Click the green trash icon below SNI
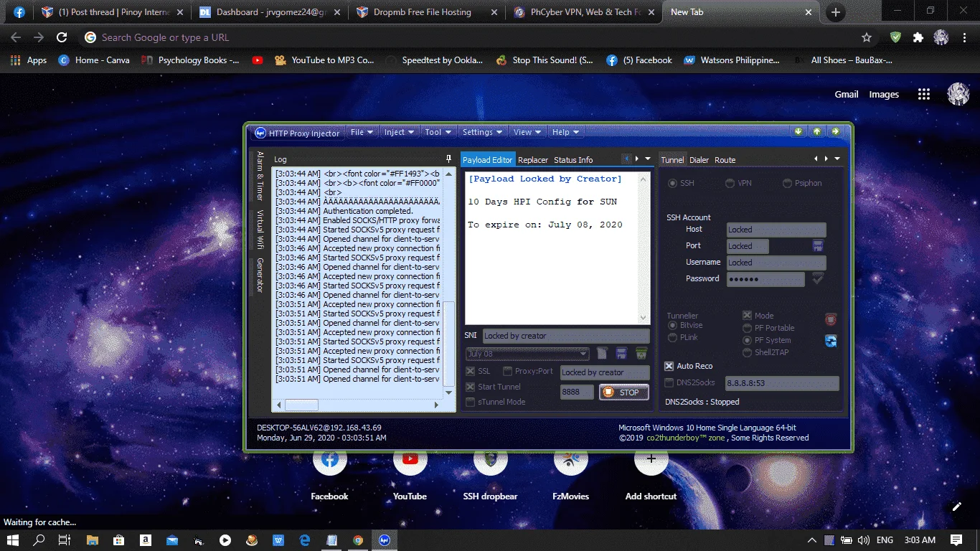Screen dimensions: 980x551 pyautogui.click(x=641, y=353)
